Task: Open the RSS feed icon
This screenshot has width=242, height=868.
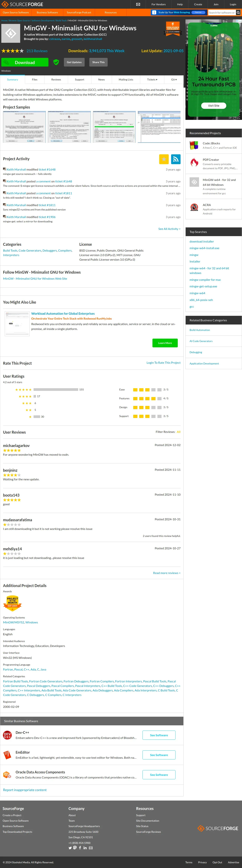Action: point(176,159)
